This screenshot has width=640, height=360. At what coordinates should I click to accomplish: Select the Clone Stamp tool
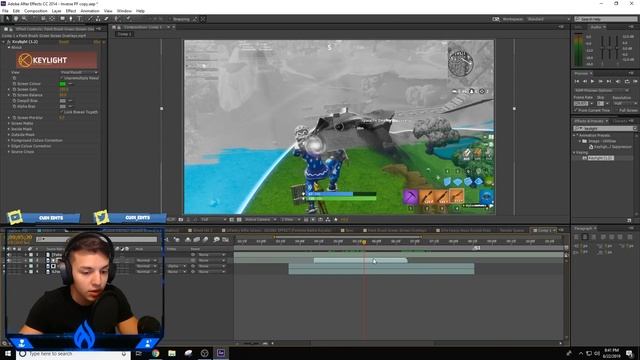point(98,19)
